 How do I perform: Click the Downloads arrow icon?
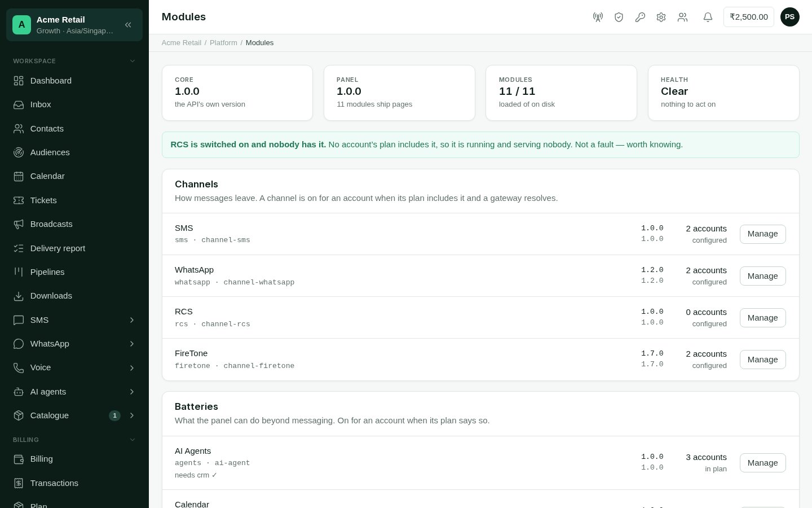19,296
